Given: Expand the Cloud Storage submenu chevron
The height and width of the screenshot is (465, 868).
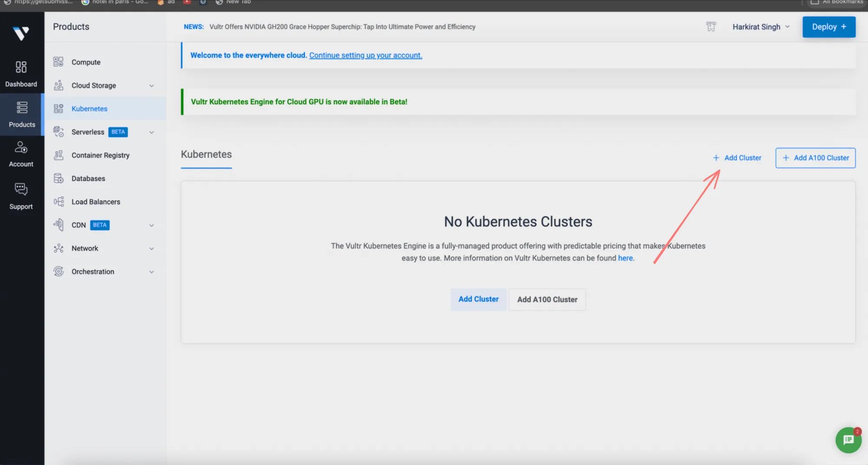Looking at the screenshot, I should 151,86.
